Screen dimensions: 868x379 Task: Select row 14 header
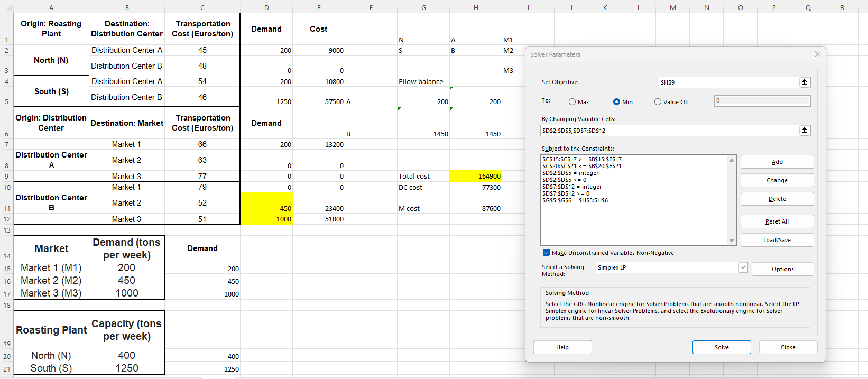tap(6, 248)
